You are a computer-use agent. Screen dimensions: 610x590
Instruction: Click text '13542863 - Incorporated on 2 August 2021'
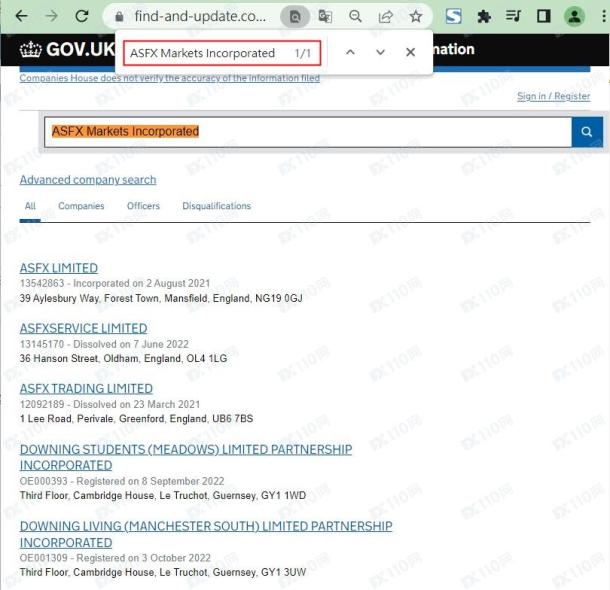point(115,283)
